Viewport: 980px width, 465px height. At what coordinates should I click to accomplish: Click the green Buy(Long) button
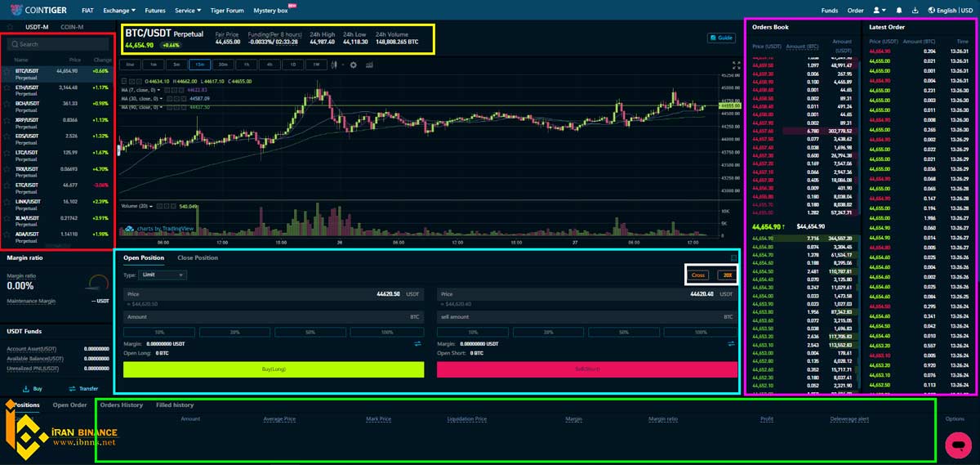click(x=274, y=369)
